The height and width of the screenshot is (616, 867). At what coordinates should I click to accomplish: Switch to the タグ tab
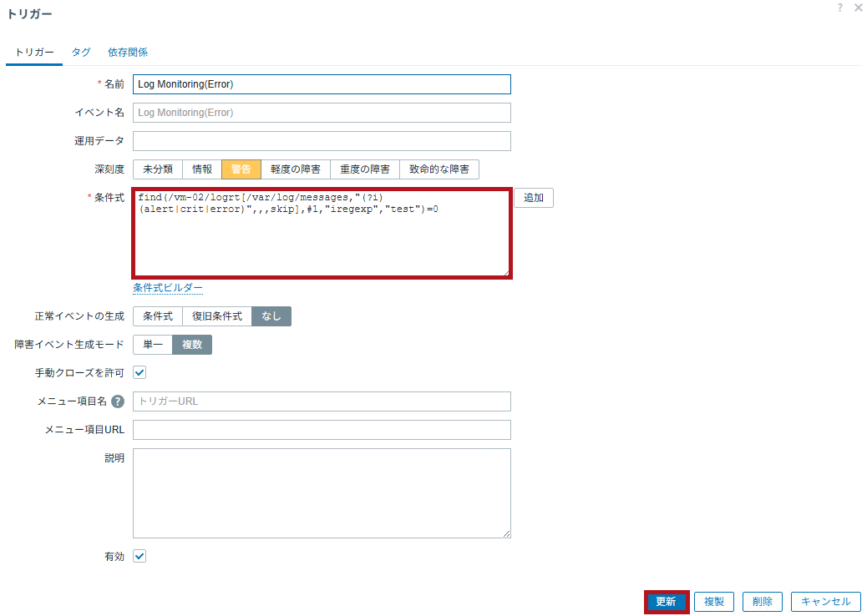tap(81, 52)
